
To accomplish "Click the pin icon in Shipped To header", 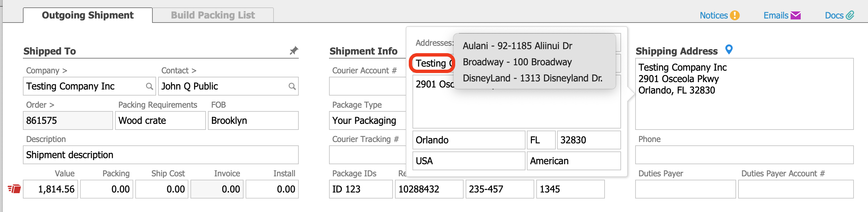I will (x=293, y=50).
